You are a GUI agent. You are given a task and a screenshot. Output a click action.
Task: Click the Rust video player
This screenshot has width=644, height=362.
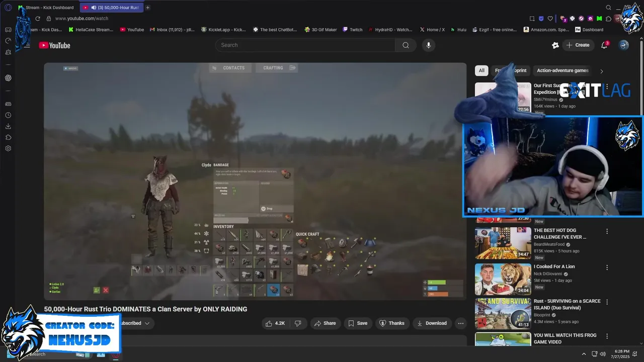(255, 181)
